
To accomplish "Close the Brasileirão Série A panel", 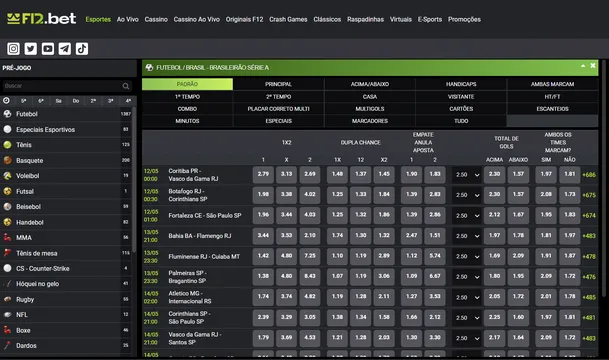I will [x=593, y=66].
